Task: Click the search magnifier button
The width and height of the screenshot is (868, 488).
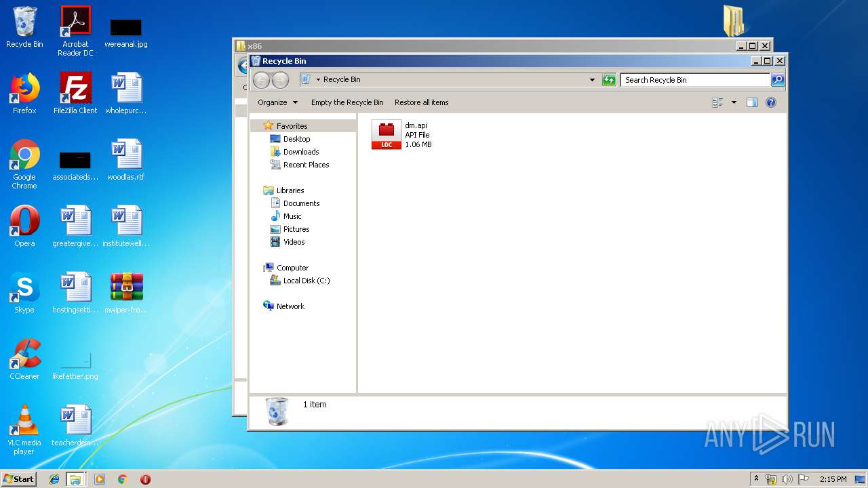Action: [x=778, y=80]
